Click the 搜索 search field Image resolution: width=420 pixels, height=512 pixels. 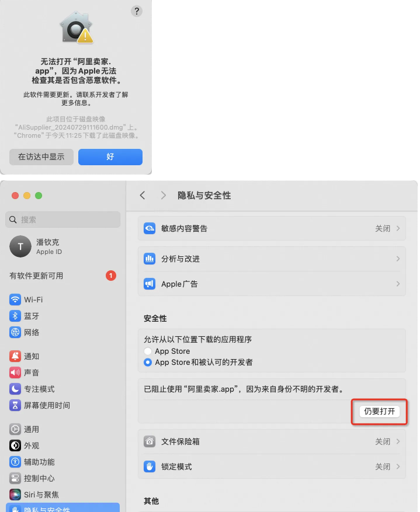click(63, 220)
